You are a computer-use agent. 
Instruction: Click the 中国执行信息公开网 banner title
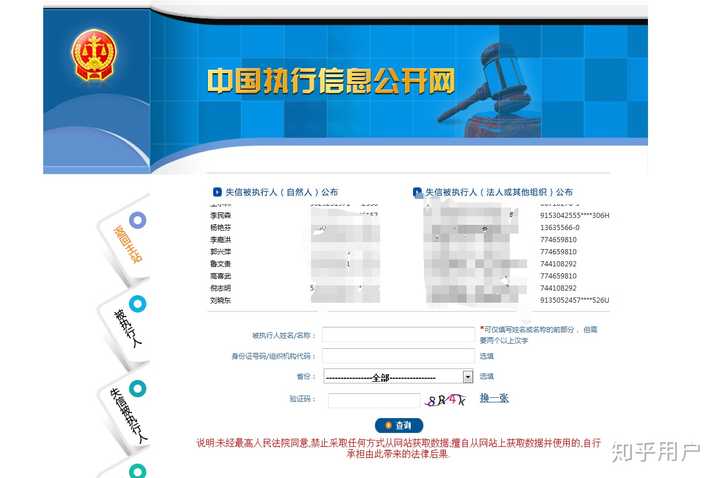(x=331, y=81)
